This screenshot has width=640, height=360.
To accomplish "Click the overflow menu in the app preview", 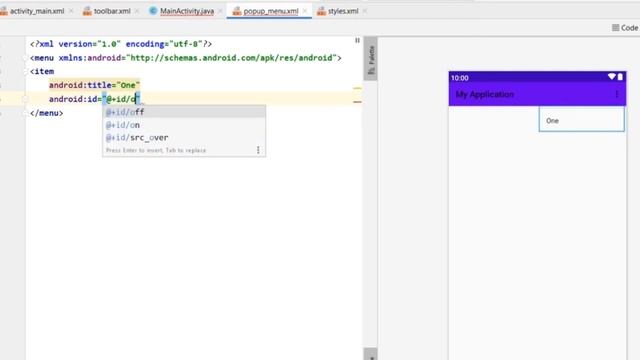I will 617,94.
